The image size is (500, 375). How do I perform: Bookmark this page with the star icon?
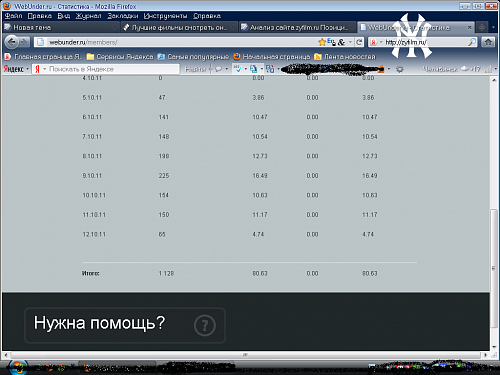[322, 42]
